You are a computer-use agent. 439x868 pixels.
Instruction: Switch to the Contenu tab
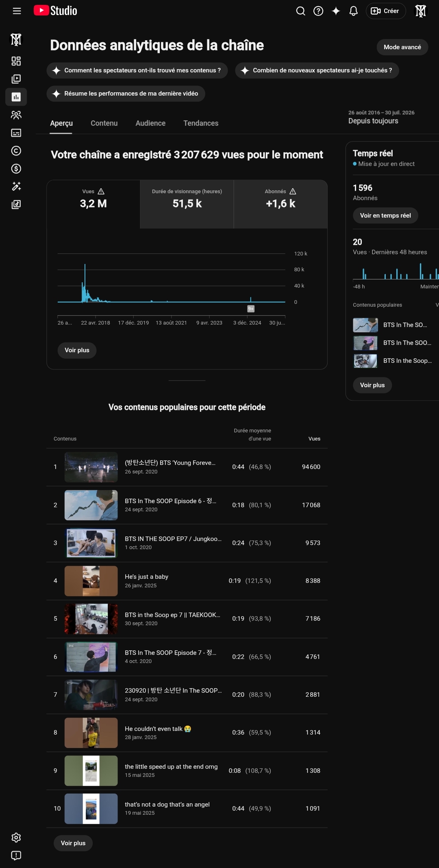(104, 123)
